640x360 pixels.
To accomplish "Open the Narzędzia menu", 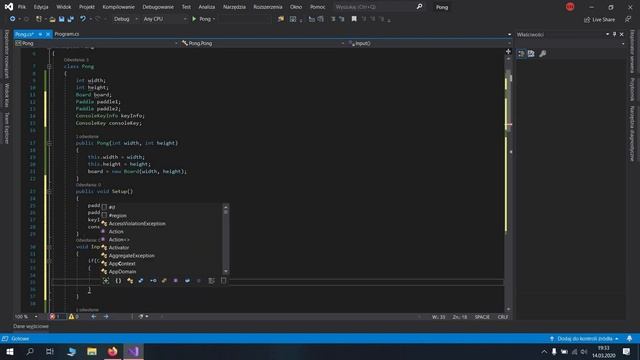I will coord(234,7).
